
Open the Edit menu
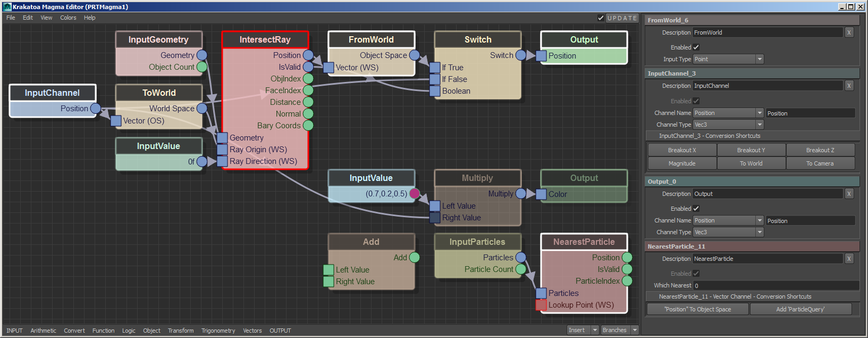coord(28,18)
